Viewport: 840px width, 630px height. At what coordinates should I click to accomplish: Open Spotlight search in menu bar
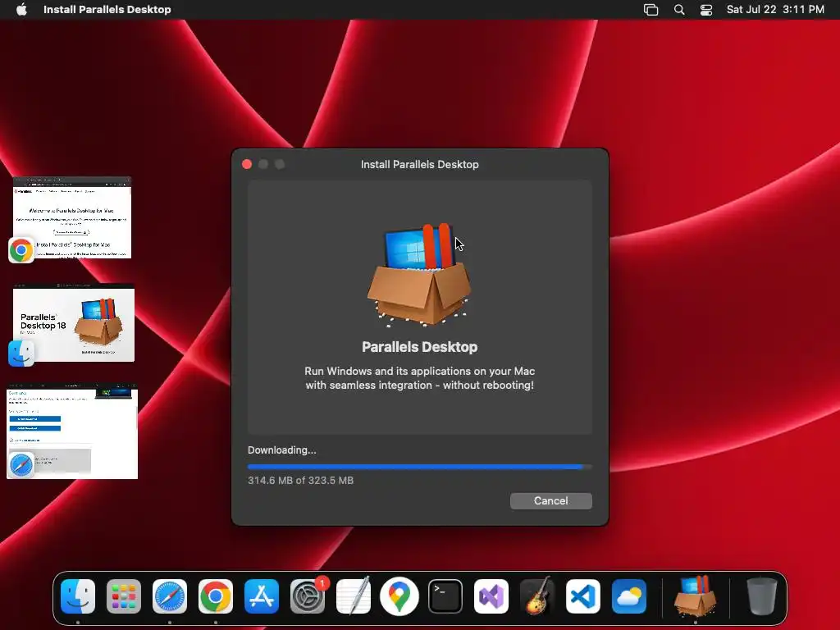678,10
